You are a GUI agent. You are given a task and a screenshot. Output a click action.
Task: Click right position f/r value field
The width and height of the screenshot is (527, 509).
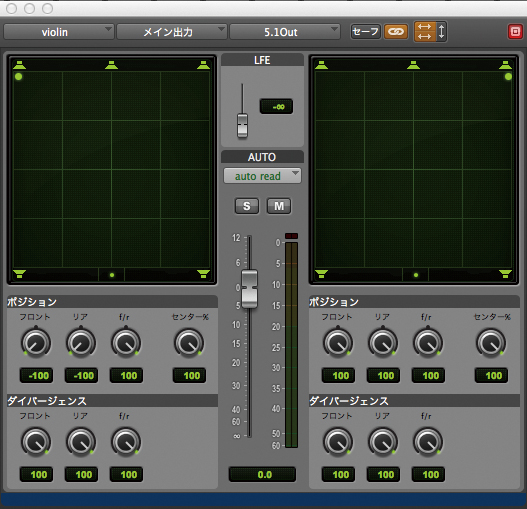point(428,376)
